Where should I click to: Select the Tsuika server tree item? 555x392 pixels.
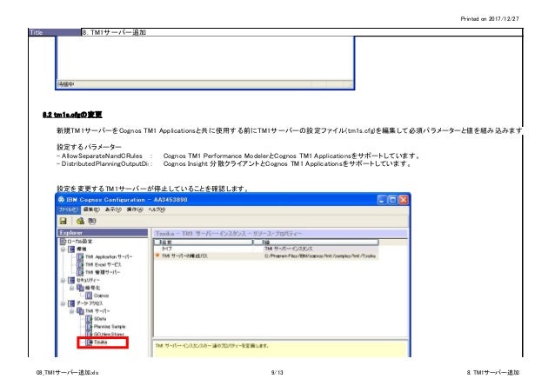101,342
